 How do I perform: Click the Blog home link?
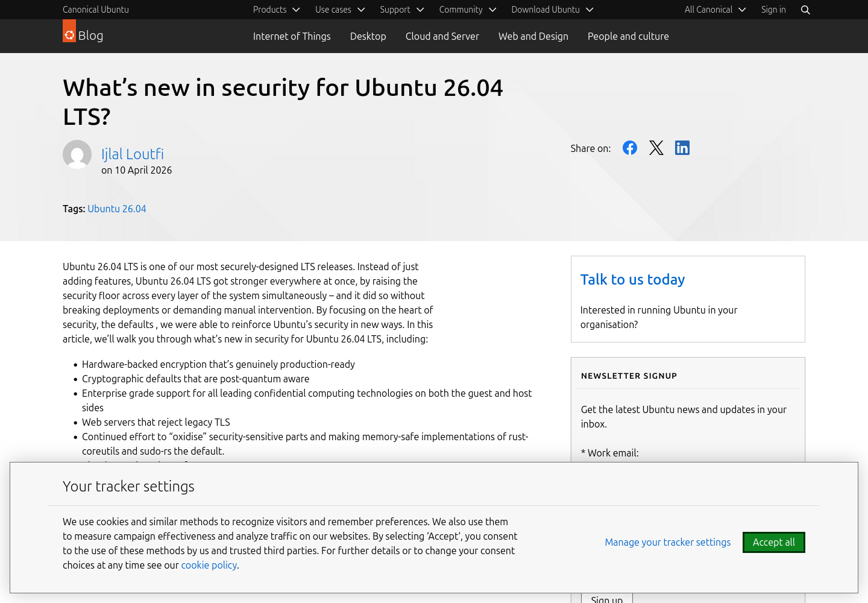pos(91,36)
